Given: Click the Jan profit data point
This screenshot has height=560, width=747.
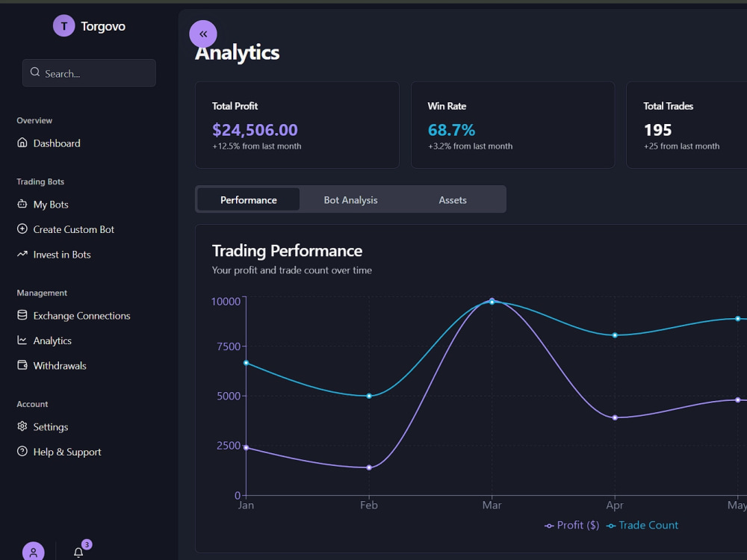Looking at the screenshot, I should (247, 447).
